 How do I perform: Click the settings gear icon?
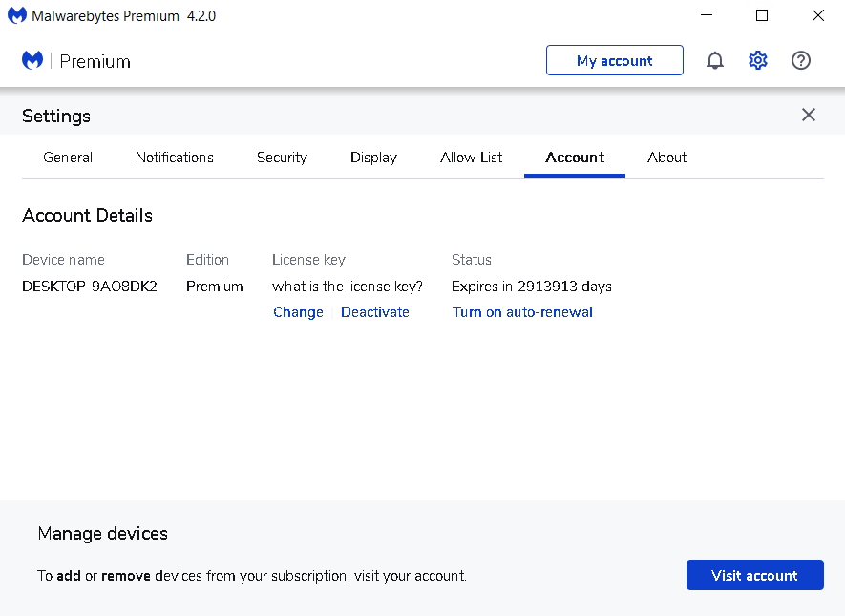pyautogui.click(x=757, y=60)
